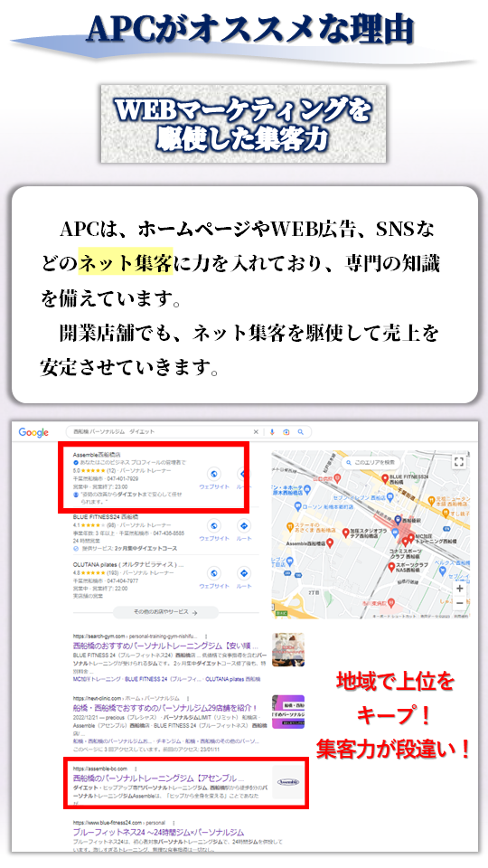The width and height of the screenshot is (488, 868).
Task: Start voice search with the microphone icon
Action: point(272,432)
